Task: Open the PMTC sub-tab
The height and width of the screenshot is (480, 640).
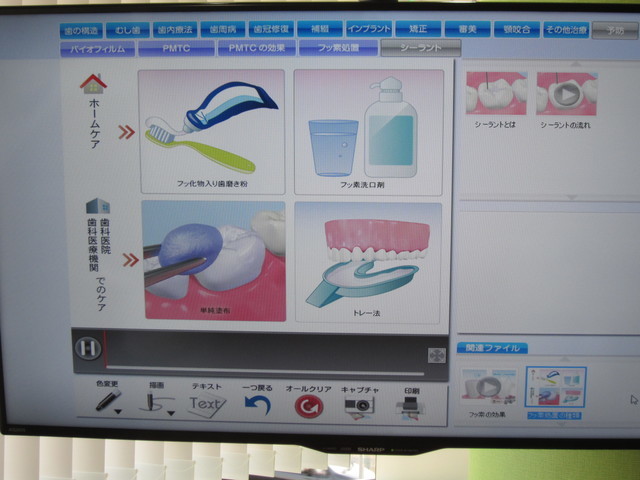Action: tap(176, 48)
